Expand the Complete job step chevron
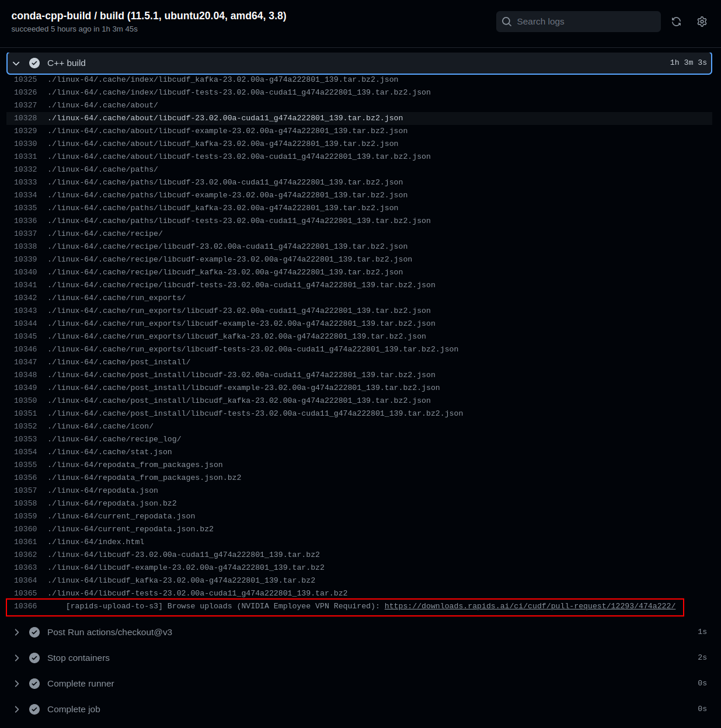This screenshot has width=721, height=728. pyautogui.click(x=16, y=709)
